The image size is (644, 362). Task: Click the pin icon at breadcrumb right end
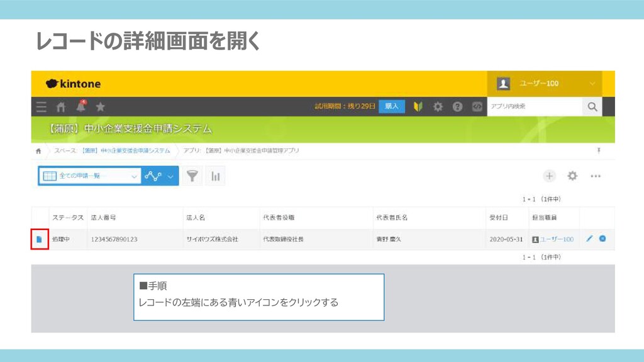[599, 151]
